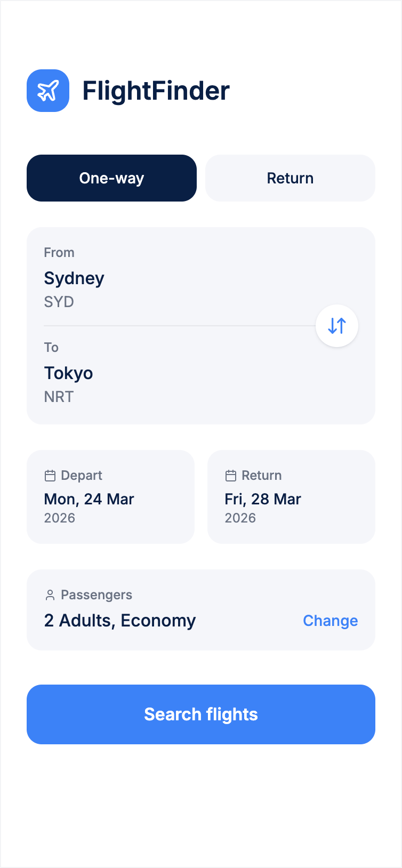Click the Depart calendar icon

tap(50, 476)
